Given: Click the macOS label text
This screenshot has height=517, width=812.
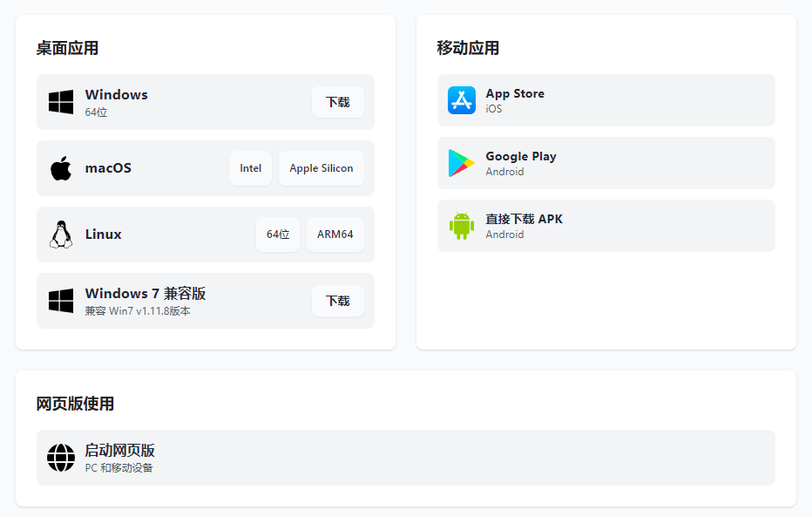Looking at the screenshot, I should [x=108, y=168].
